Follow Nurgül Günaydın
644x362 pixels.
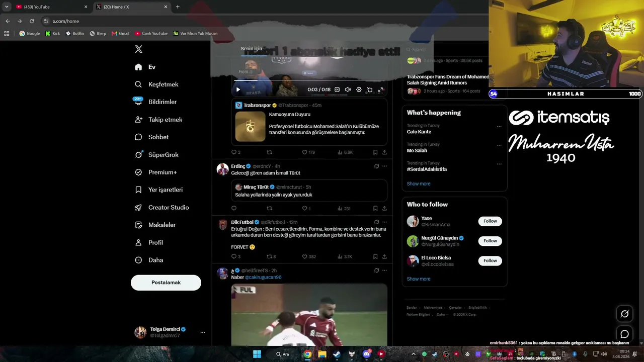490,241
